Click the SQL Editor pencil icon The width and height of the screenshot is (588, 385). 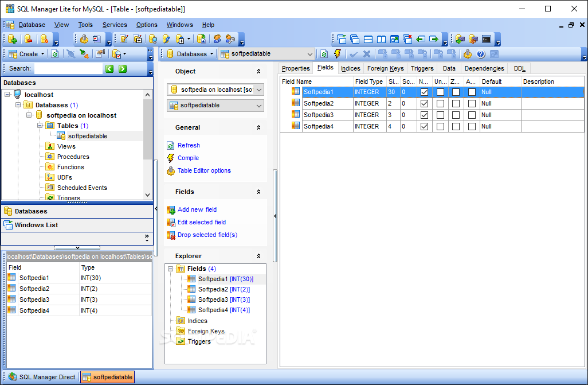[x=124, y=39]
